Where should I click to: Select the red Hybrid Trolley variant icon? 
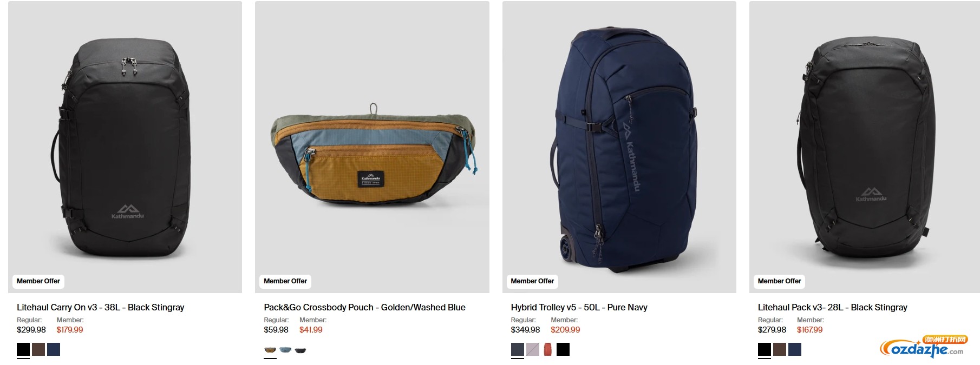[548, 349]
